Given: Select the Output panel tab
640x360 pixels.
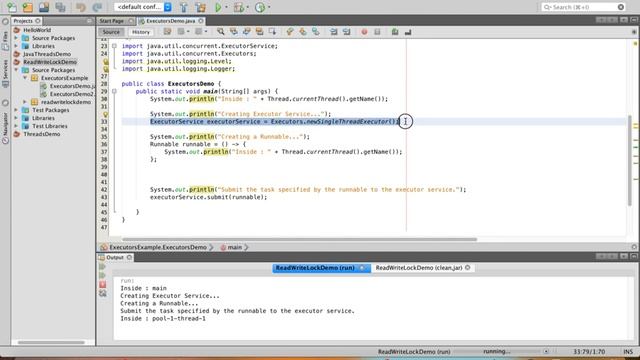Looking at the screenshot, I should click(x=115, y=258).
